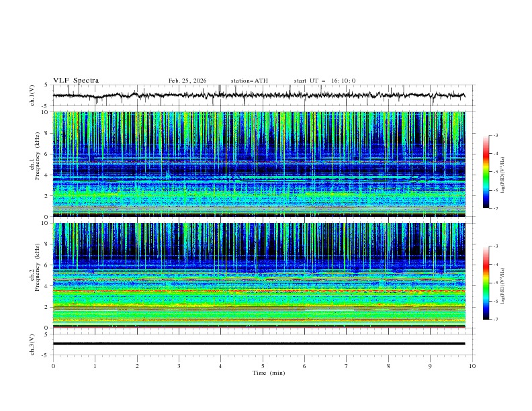
Task: Click inside the ch.1 spectrogram panel
Action: coord(259,164)
